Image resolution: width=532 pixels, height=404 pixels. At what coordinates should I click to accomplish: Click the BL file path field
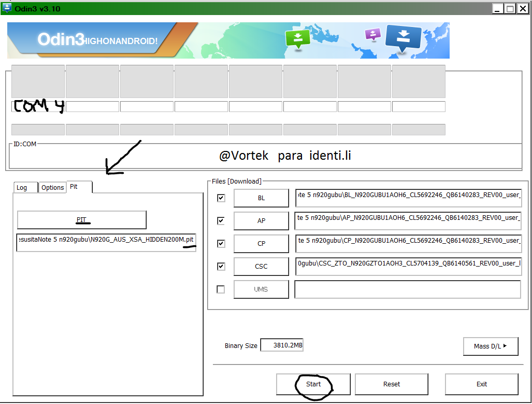pyautogui.click(x=408, y=198)
